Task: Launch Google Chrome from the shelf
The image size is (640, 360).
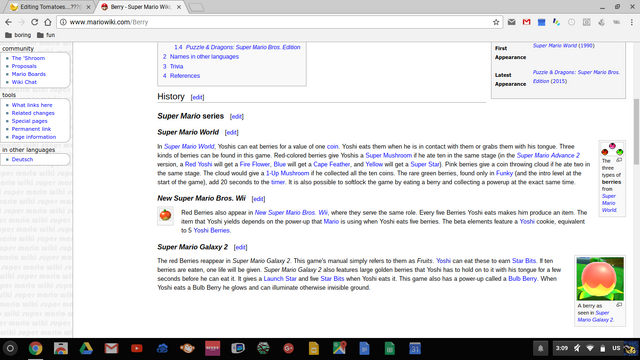Action: (x=36, y=349)
